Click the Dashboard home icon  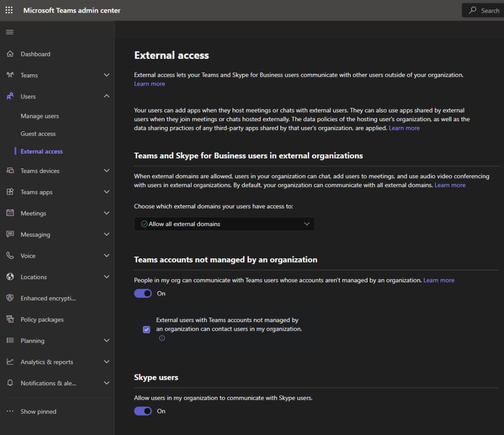[10, 54]
